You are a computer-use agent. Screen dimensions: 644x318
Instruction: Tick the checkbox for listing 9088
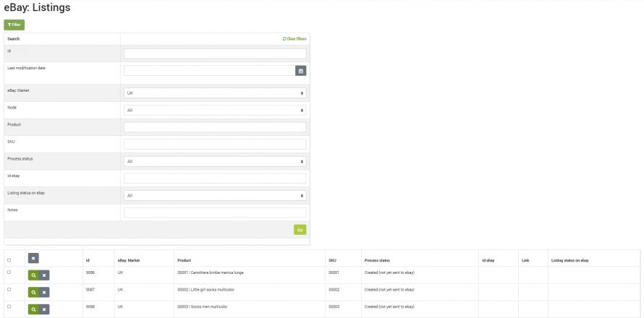(x=9, y=306)
